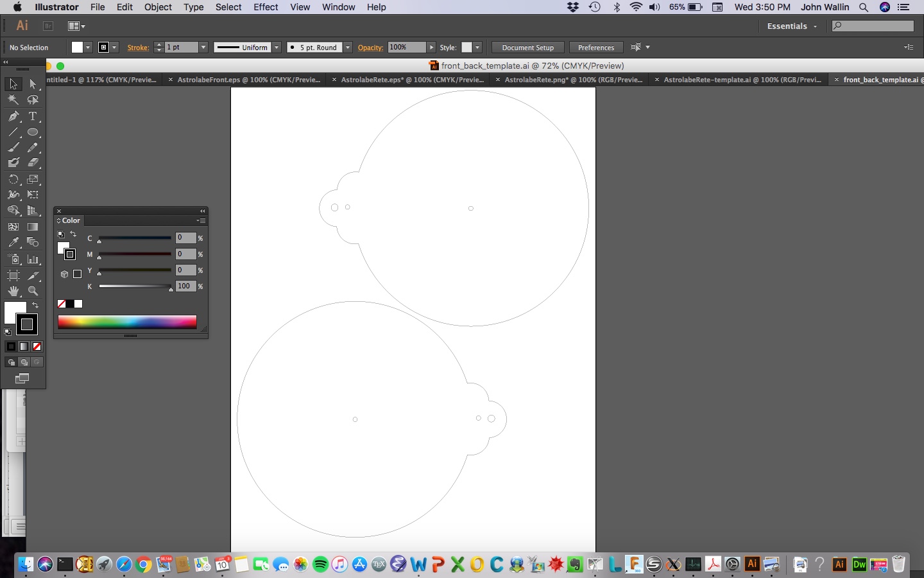Screen dimensions: 924x578
Task: Select the Direct Selection tool
Action: (33, 85)
